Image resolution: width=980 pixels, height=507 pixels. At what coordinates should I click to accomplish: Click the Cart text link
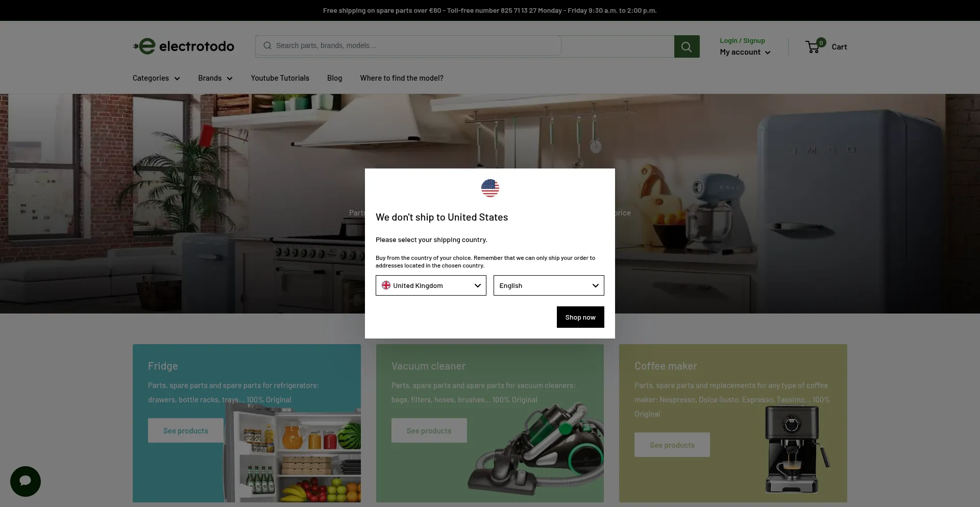click(839, 46)
